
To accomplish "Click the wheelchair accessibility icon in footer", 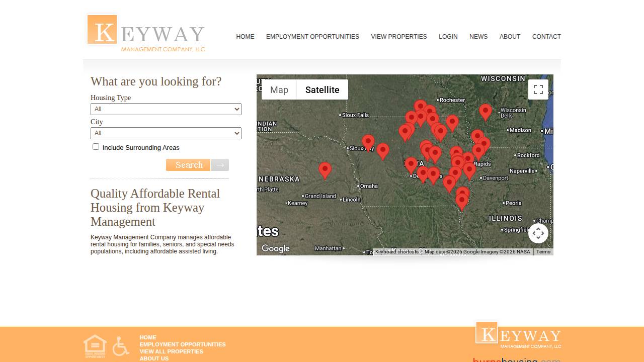I will pyautogui.click(x=121, y=346).
